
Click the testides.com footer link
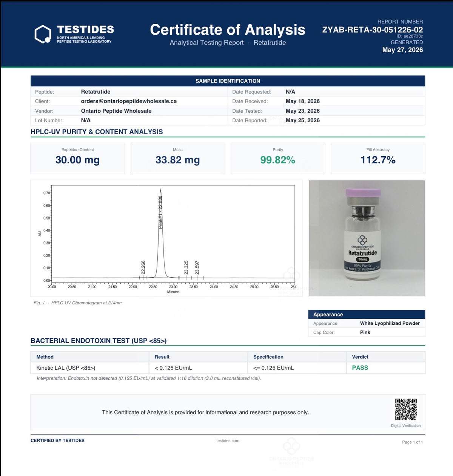[x=228, y=441]
